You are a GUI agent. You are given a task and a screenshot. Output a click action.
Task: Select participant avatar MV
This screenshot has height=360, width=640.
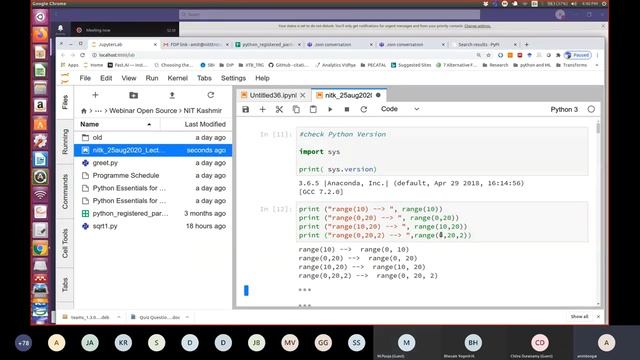point(290,343)
